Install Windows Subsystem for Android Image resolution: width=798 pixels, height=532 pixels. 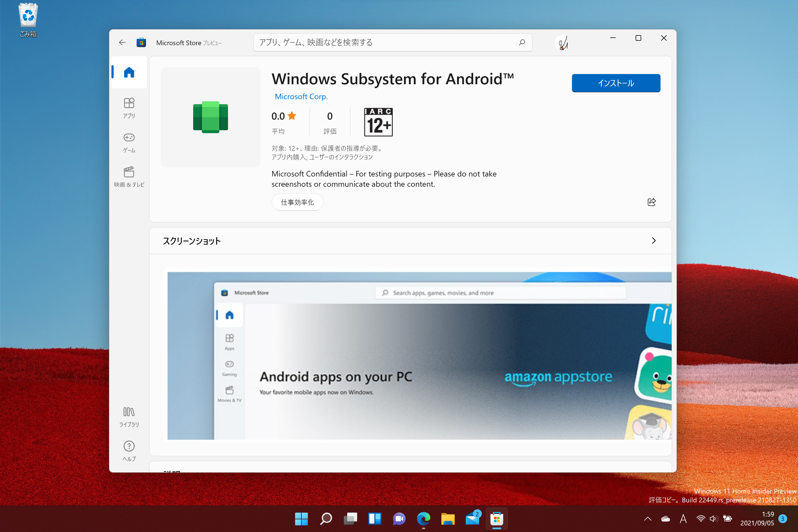click(x=616, y=83)
